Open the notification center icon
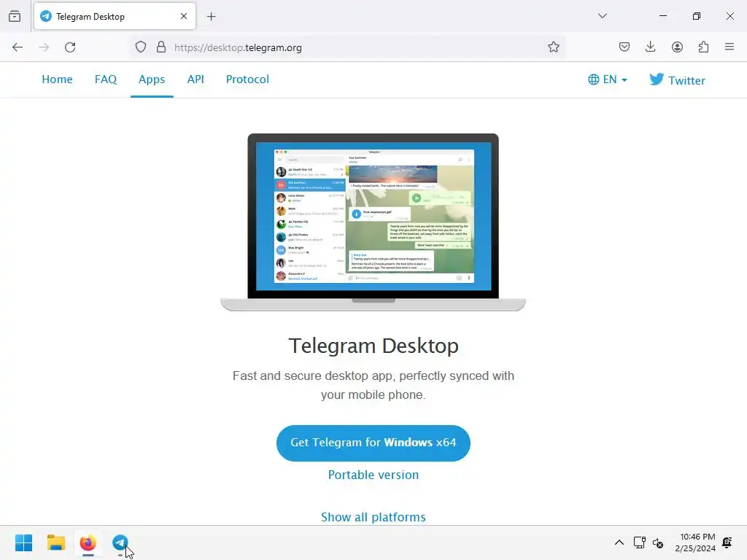The image size is (747, 560). pos(727,542)
